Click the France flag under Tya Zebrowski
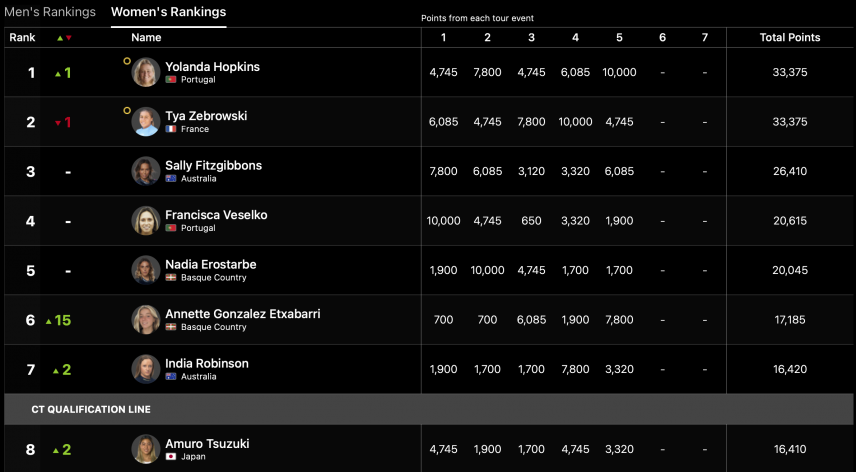The width and height of the screenshot is (856, 472). (171, 129)
